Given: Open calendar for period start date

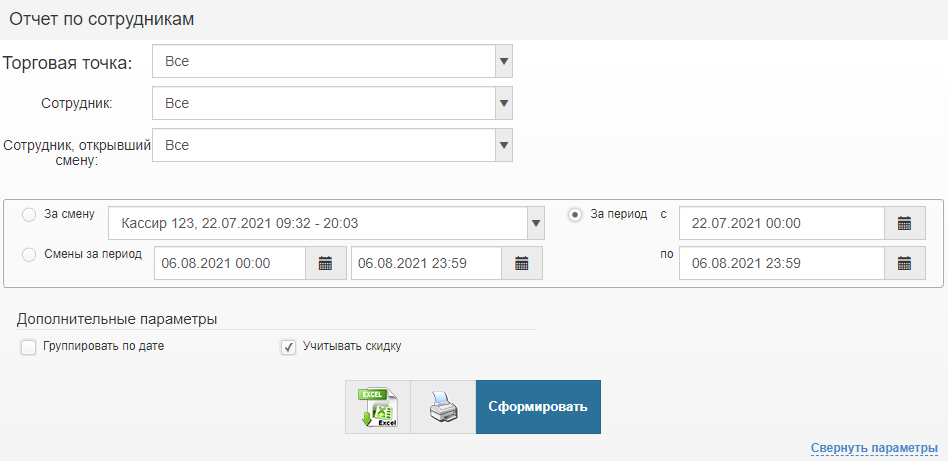Looking at the screenshot, I should 904,223.
